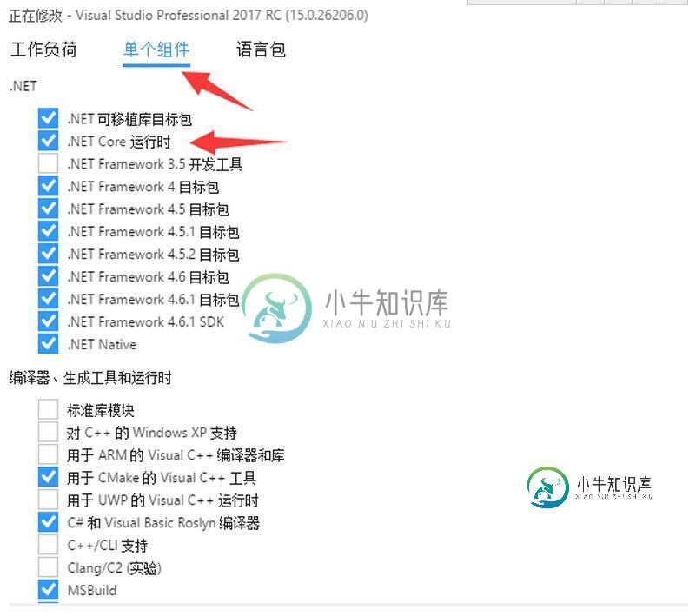696x616 pixels.
Task: Uncheck .NET Framework 4.6 目标包
Action: tap(48, 277)
